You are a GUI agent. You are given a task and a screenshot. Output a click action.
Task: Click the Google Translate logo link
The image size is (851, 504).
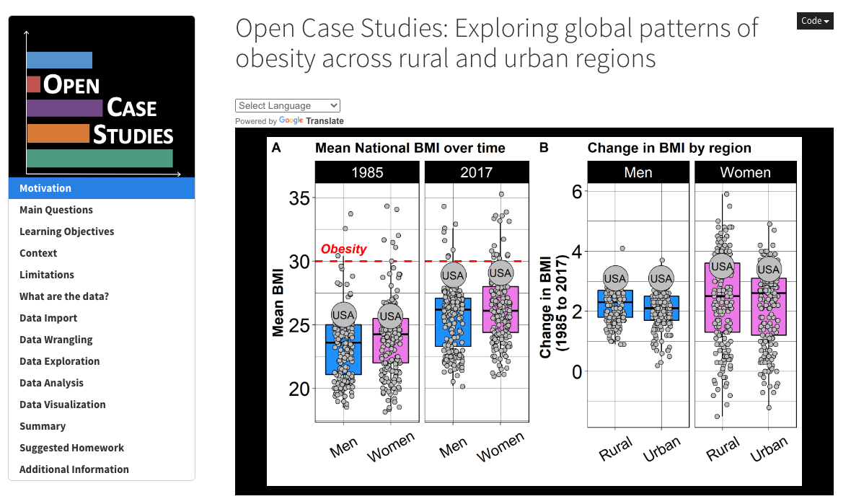pyautogui.click(x=312, y=121)
